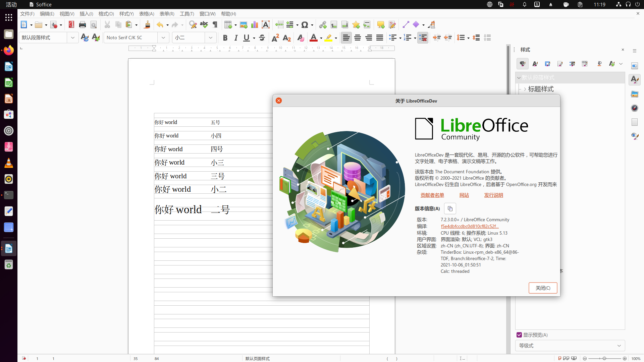
Task: Click the Clear Direct Formatting icon
Action: pos(301,38)
